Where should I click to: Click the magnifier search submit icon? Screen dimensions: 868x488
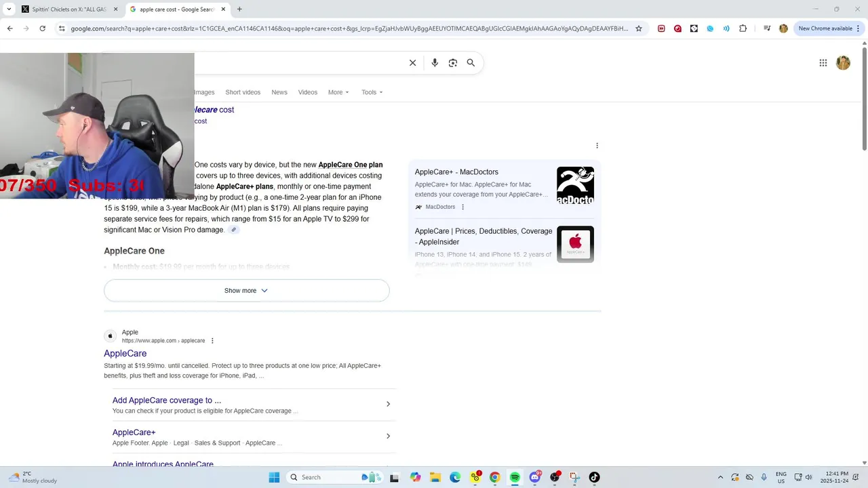click(x=471, y=63)
